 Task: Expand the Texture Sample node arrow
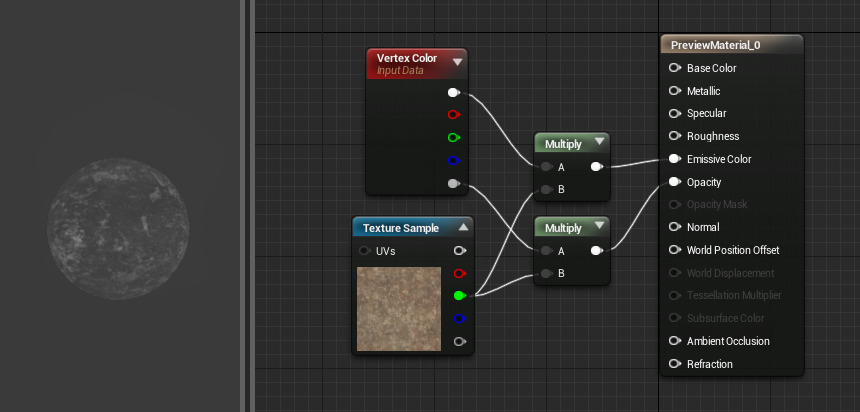464,228
